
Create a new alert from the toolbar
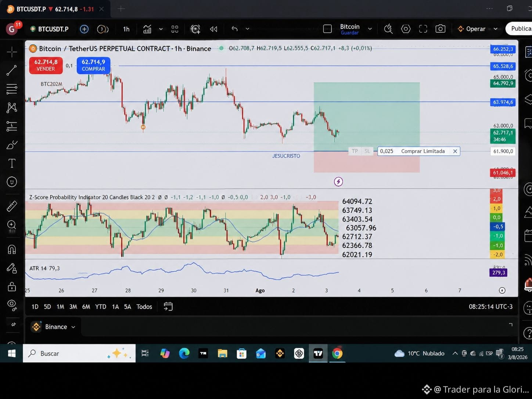[x=195, y=29]
